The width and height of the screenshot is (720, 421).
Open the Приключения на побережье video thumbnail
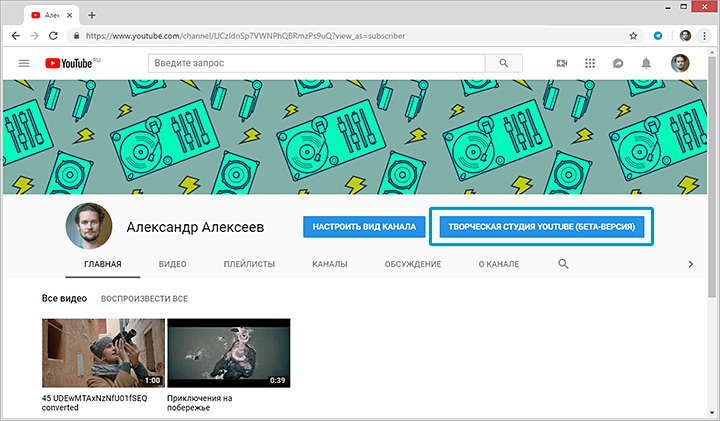point(228,353)
